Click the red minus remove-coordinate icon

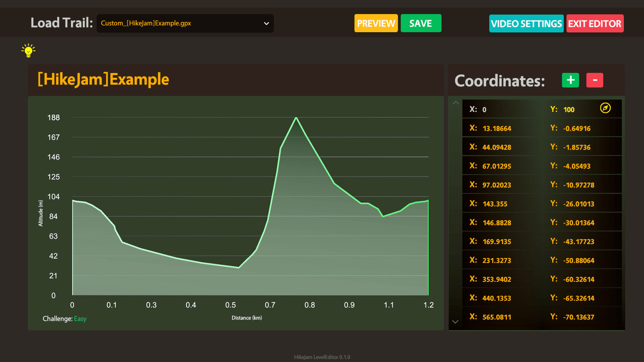[x=595, y=80]
